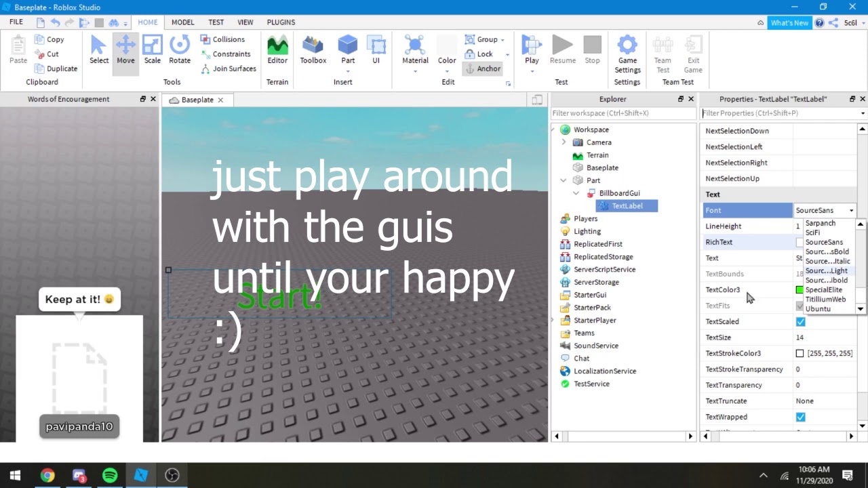
Task: Open the Toolbox
Action: (x=313, y=50)
